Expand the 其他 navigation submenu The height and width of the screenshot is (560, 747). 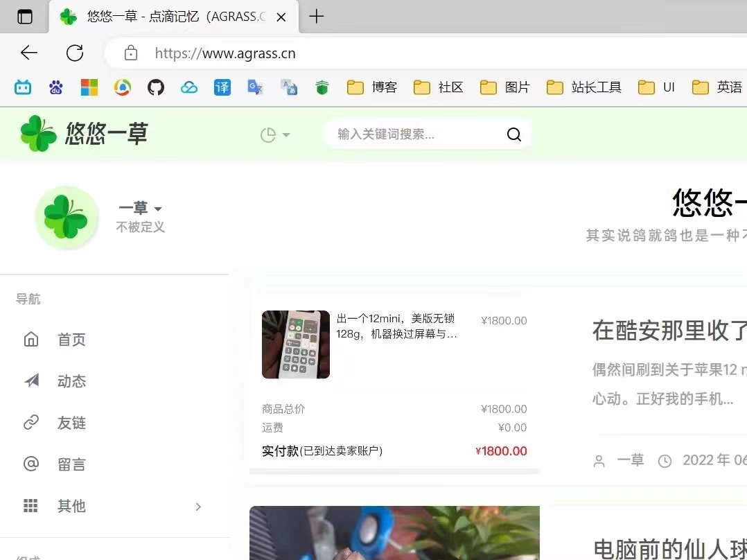coord(198,507)
